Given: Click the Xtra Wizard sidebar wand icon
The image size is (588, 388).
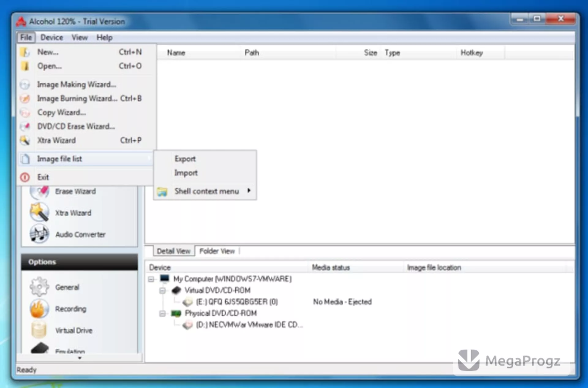Looking at the screenshot, I should tap(39, 212).
